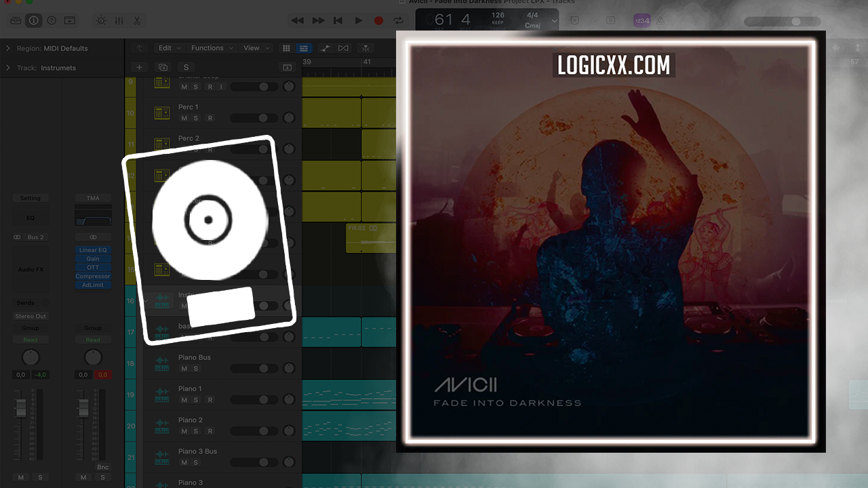Open the Functions dropdown menu
This screenshot has height=488, width=868.
click(212, 48)
